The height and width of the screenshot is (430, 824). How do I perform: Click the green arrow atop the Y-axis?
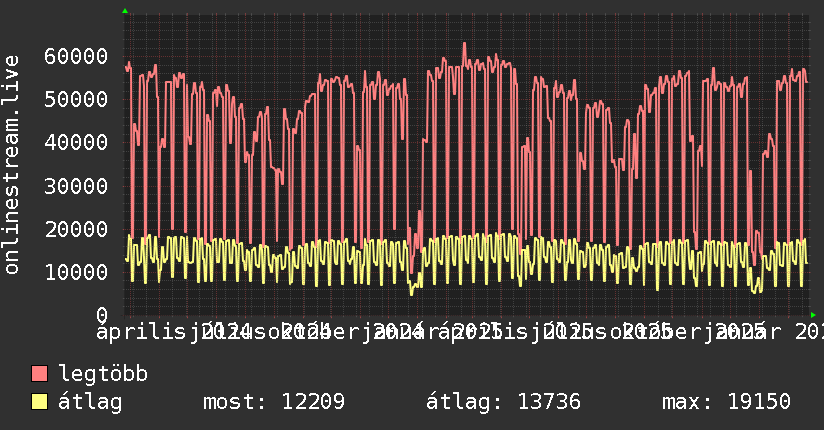[124, 11]
